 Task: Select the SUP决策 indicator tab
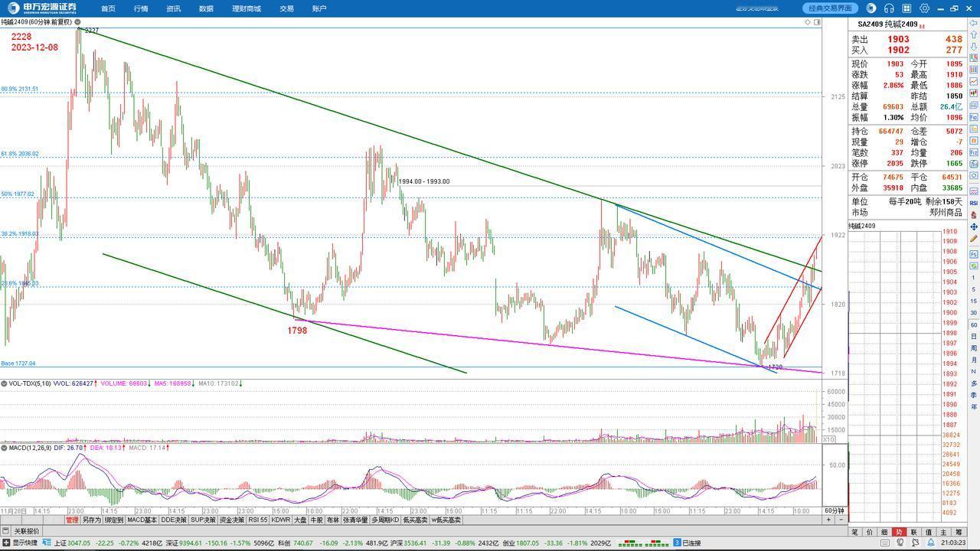point(204,520)
